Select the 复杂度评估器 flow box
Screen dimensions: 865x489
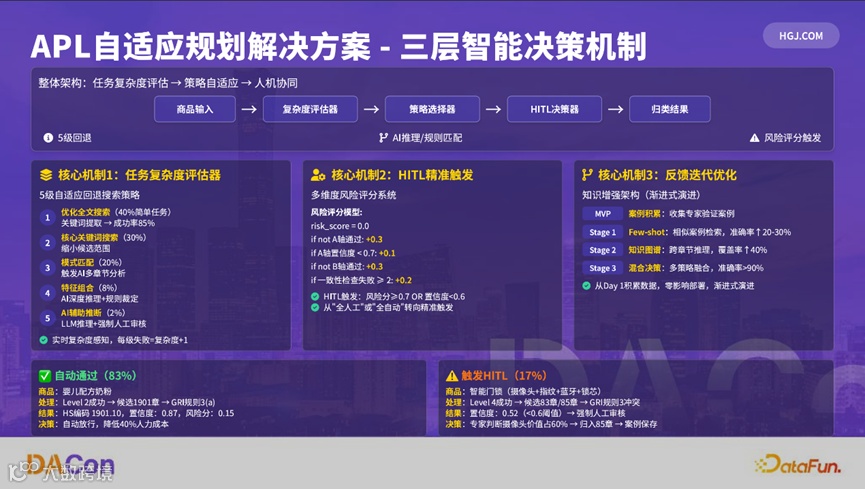coord(310,109)
